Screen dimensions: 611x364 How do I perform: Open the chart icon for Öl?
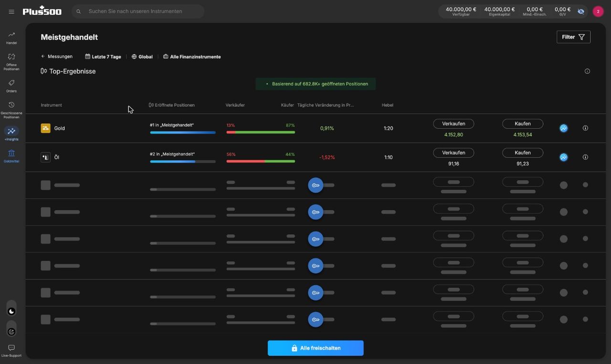[x=564, y=157]
